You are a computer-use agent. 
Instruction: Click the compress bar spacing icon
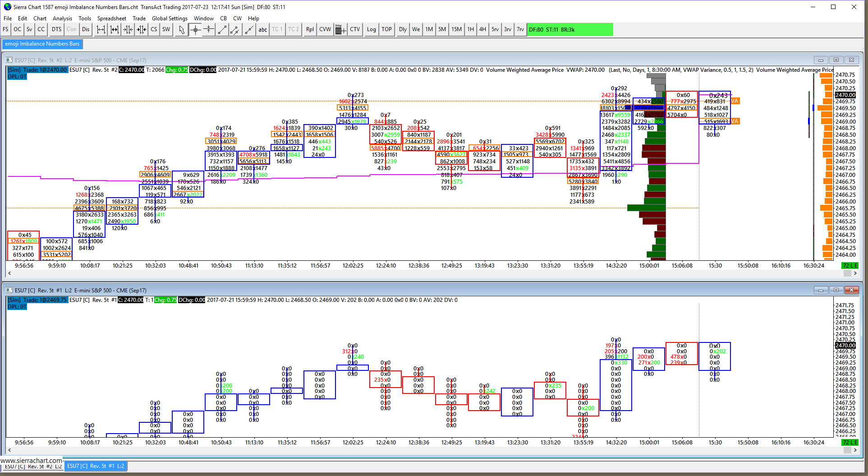(128, 29)
